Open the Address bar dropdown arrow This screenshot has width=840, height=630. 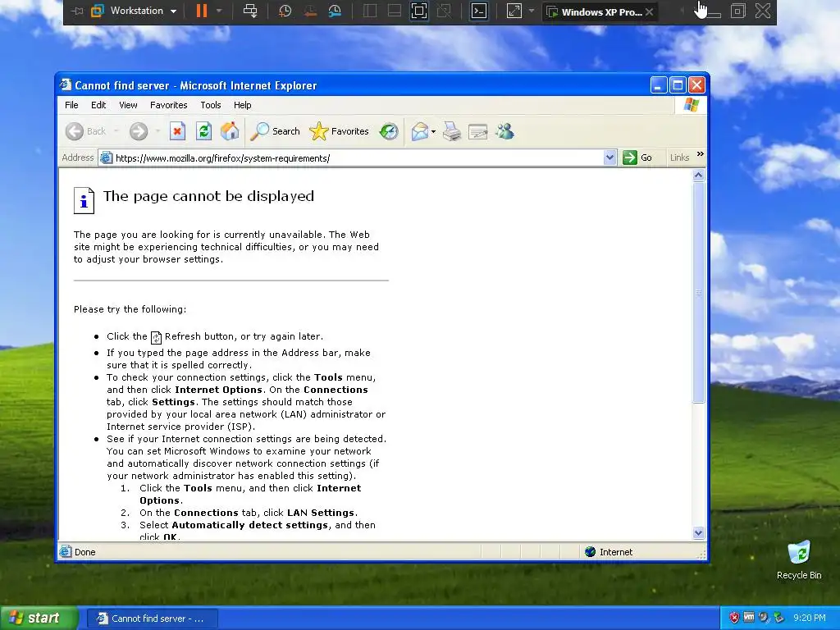click(609, 157)
